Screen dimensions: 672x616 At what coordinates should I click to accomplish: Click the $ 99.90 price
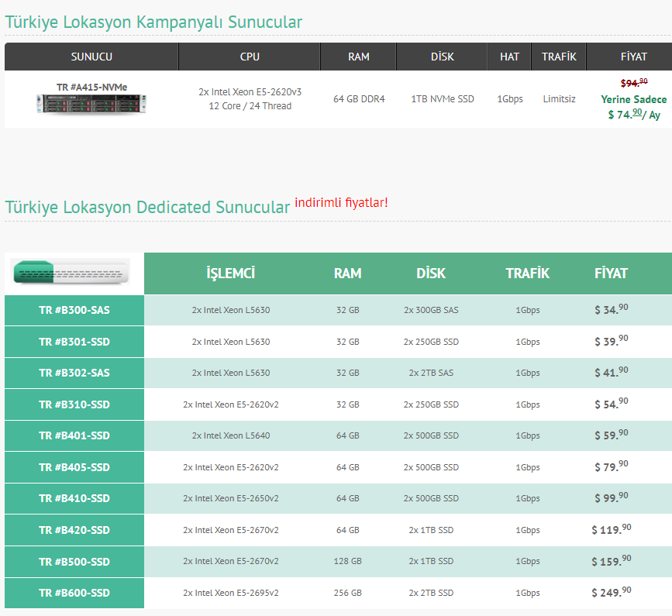pyautogui.click(x=611, y=497)
